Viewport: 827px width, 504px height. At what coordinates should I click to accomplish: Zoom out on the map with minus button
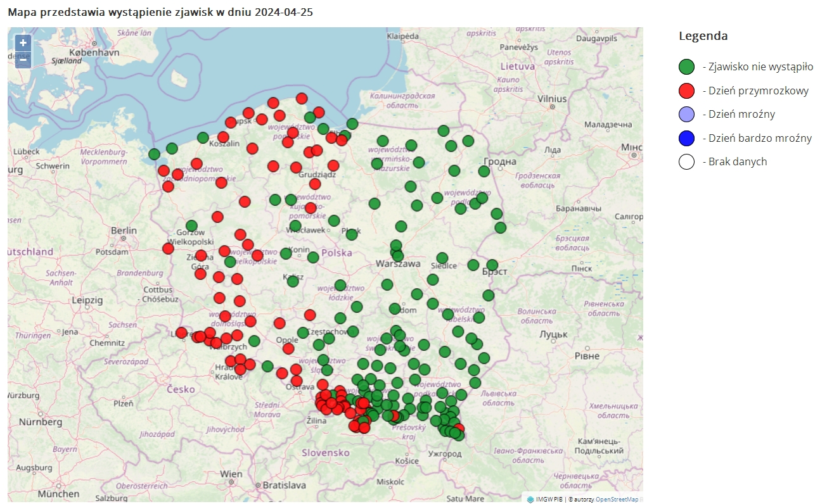pos(23,60)
